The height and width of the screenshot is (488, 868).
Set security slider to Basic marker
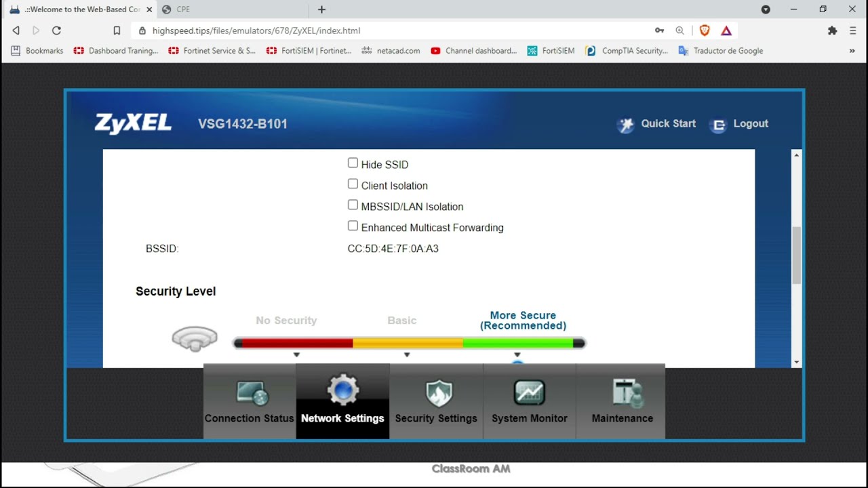coord(407,354)
